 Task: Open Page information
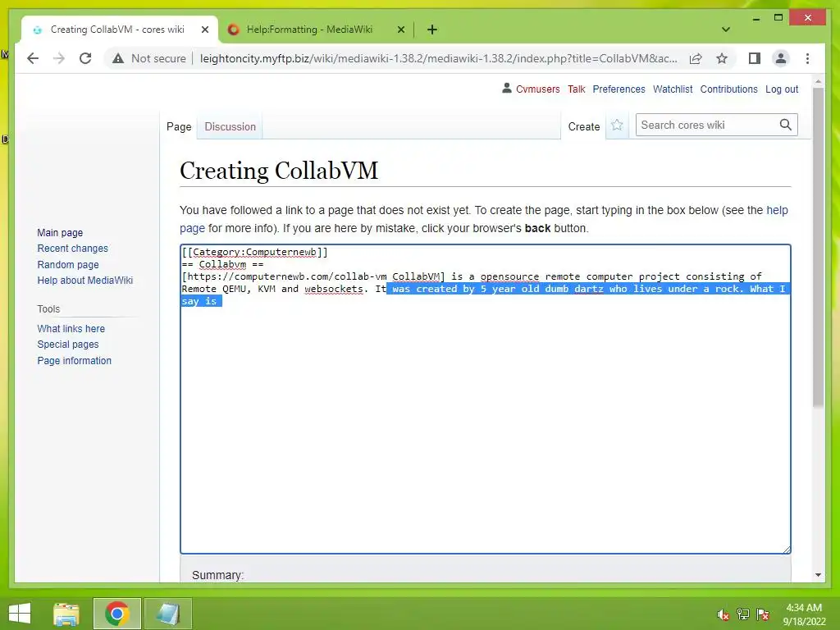75,361
